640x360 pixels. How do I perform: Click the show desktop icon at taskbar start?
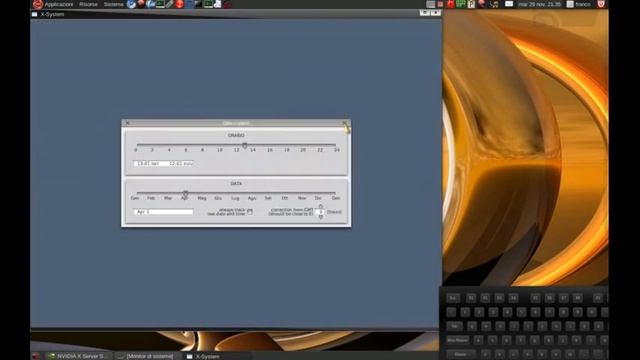tap(36, 356)
